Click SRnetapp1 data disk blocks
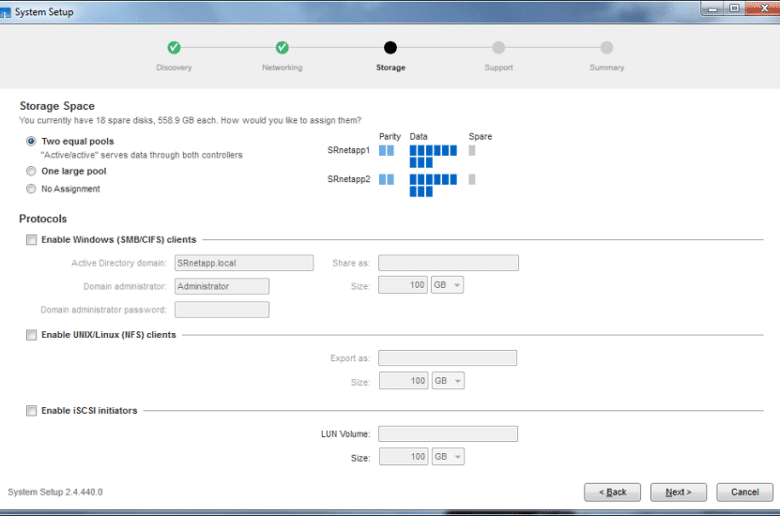Image resolution: width=780 pixels, height=516 pixels. pos(433,156)
